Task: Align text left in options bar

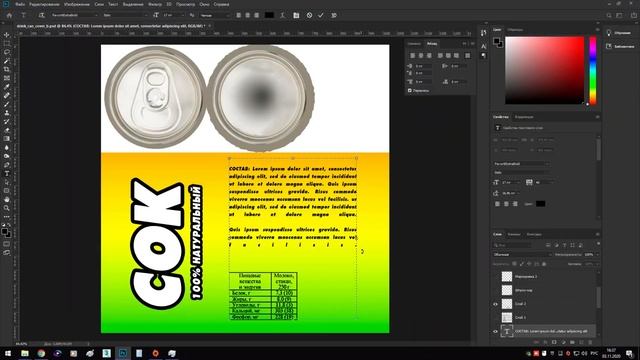Action: coord(239,15)
